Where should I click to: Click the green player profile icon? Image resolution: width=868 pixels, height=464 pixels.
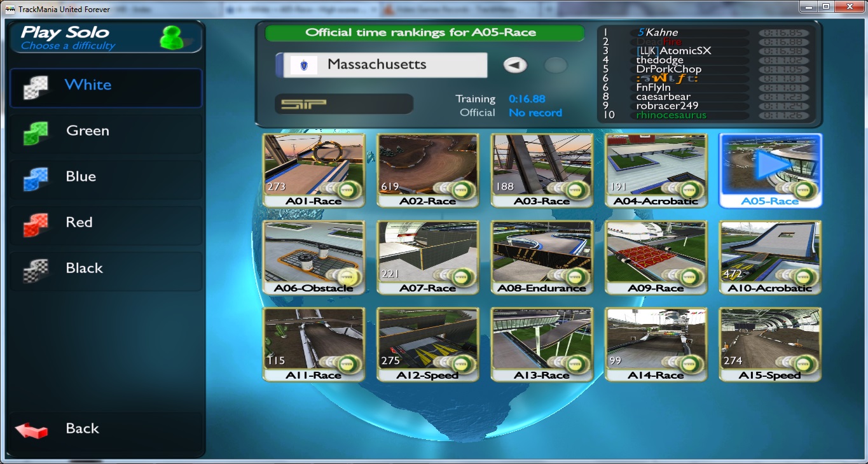[172, 38]
